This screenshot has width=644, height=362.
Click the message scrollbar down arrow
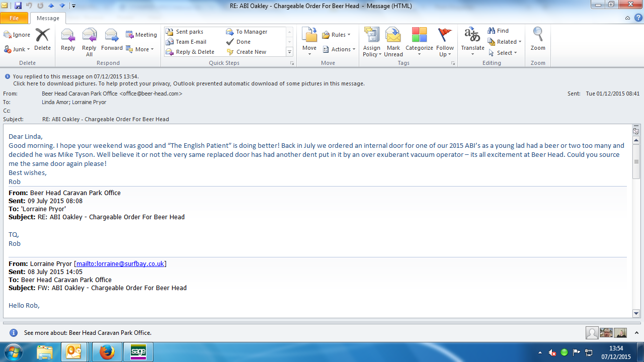click(636, 313)
